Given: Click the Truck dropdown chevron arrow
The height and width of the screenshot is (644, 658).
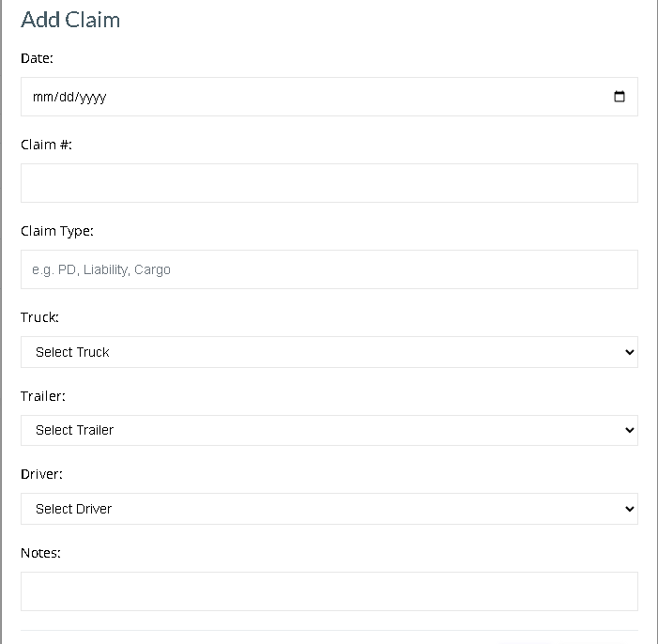Looking at the screenshot, I should pos(629,352).
